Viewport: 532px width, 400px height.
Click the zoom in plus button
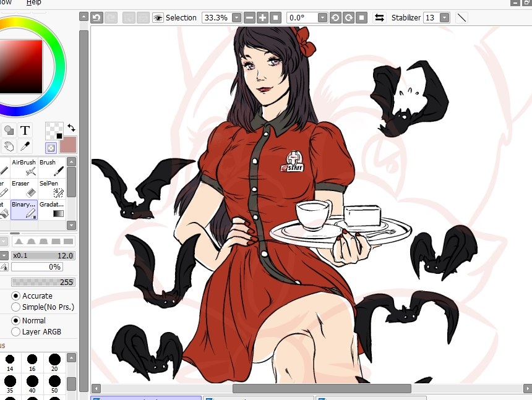click(262, 17)
